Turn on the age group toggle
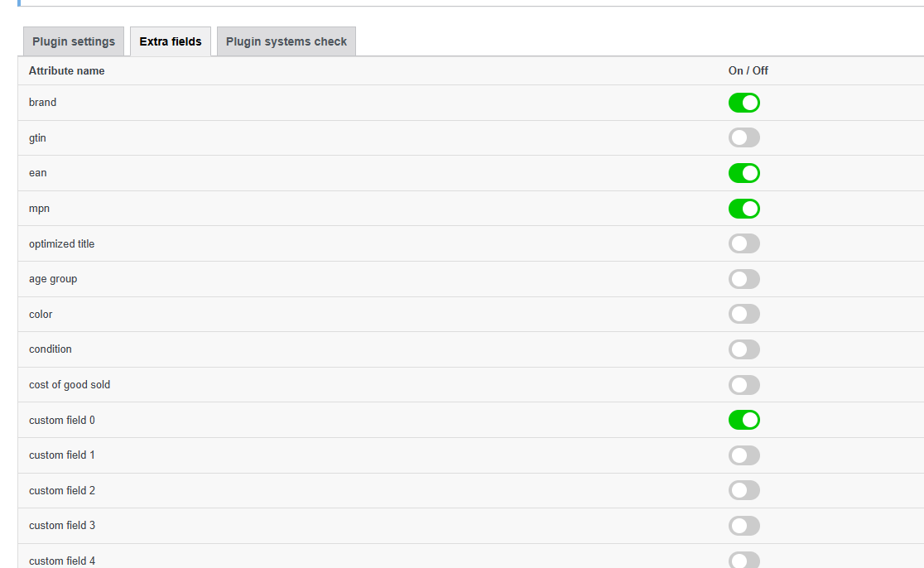Viewport: 924px width, 568px height. pyautogui.click(x=744, y=279)
